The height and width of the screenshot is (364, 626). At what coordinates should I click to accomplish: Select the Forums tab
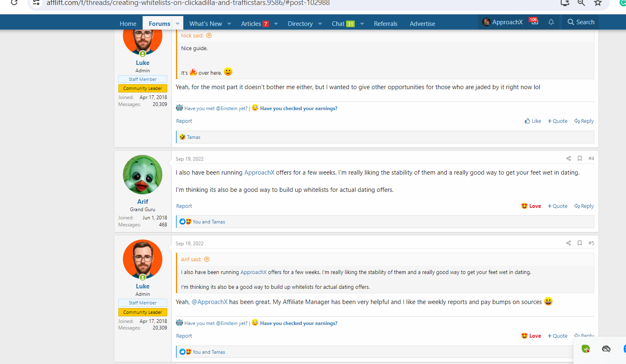[x=159, y=24]
